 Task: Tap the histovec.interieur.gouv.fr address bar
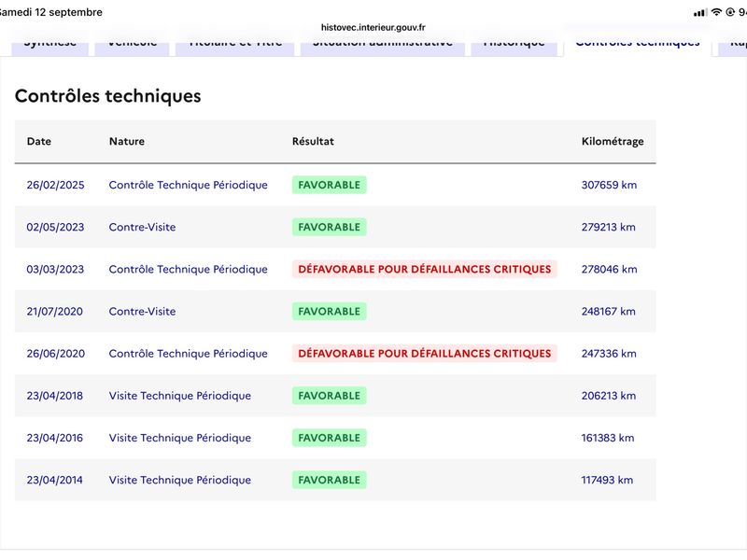(373, 27)
